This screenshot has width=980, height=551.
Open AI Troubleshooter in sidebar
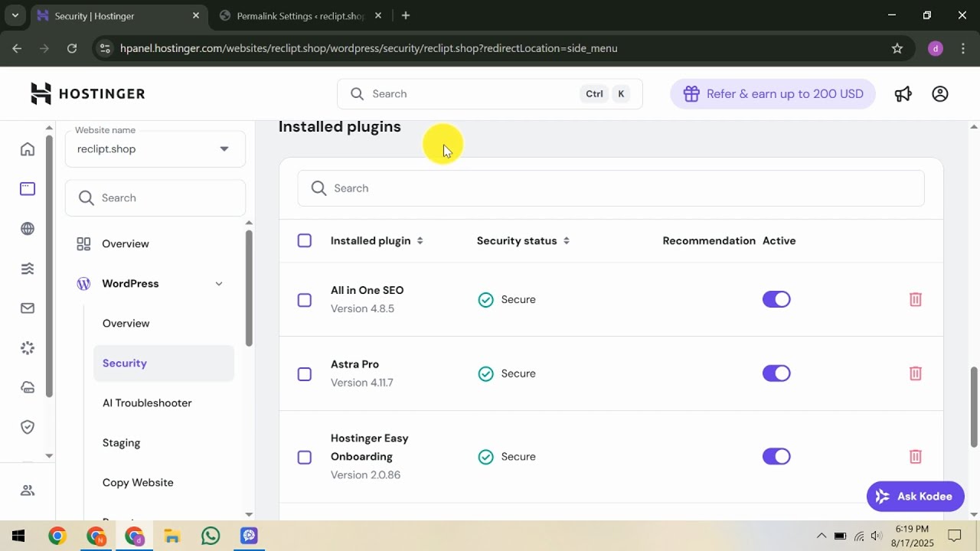(x=147, y=403)
